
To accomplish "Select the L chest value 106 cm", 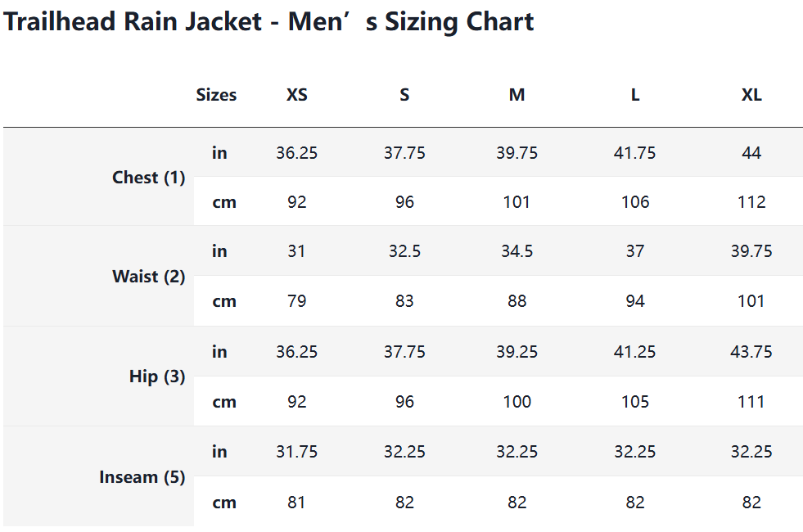I will coord(635,202).
